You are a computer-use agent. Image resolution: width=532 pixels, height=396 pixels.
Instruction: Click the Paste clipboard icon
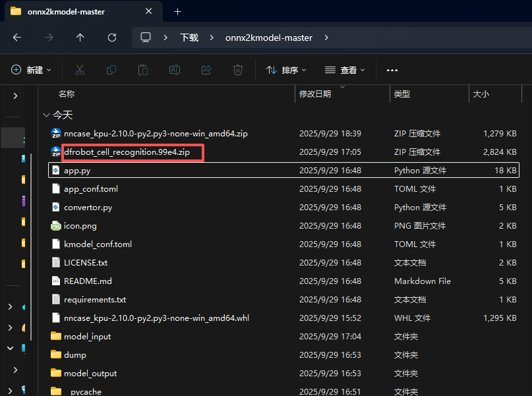(142, 70)
